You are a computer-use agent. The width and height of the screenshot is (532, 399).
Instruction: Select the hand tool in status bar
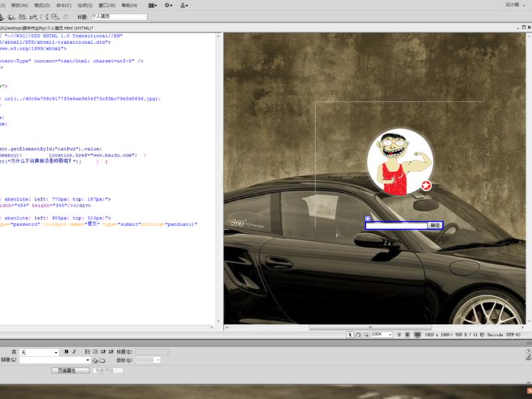click(358, 335)
